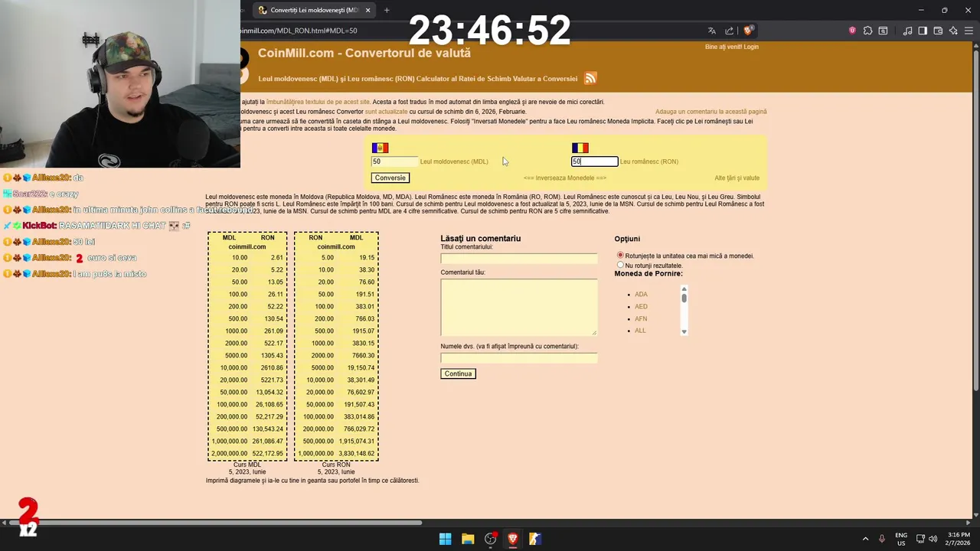Close the Convertiți Lei moldovenești tab
Screen dimensions: 980x551
[x=367, y=10]
